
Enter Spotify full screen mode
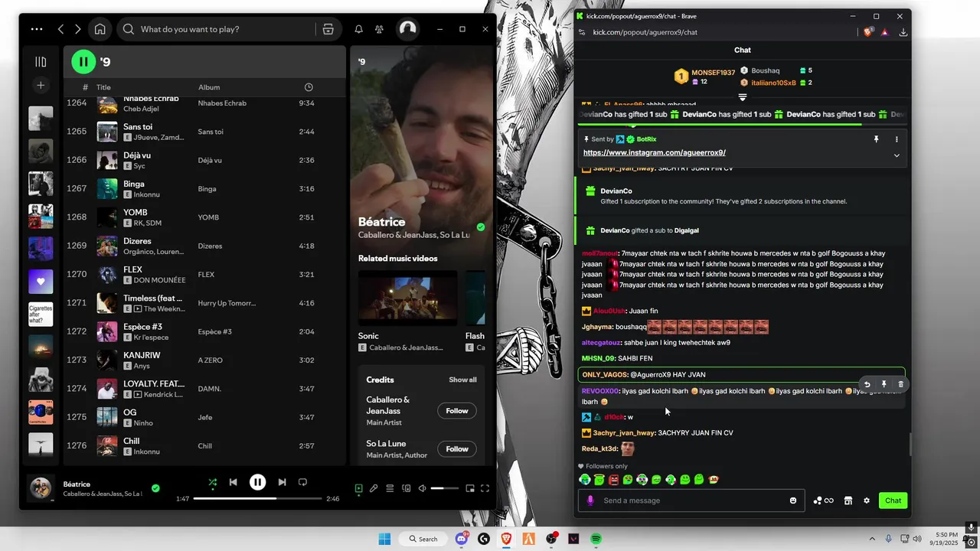coord(485,488)
